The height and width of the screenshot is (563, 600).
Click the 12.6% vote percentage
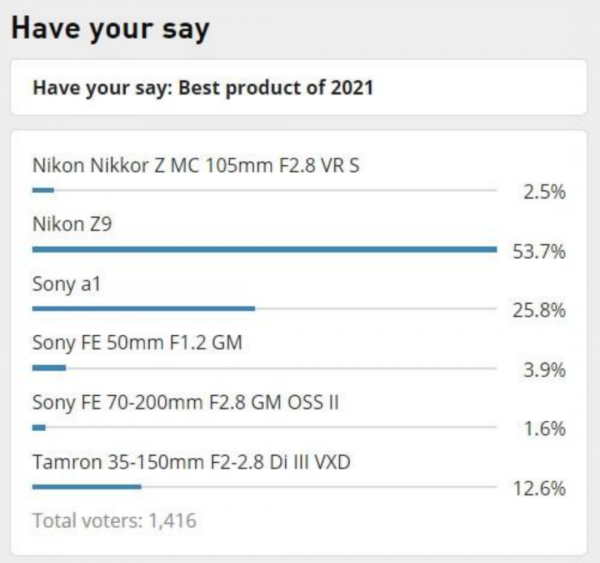pos(539,489)
